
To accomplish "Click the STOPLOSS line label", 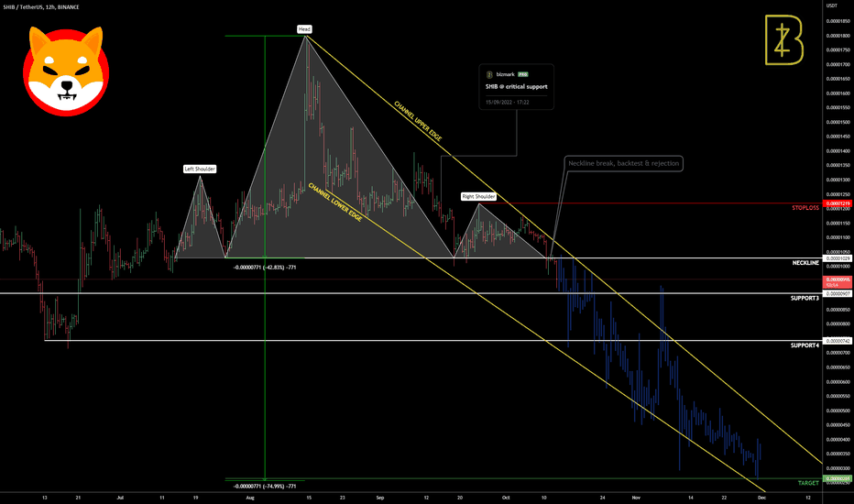I will point(805,208).
